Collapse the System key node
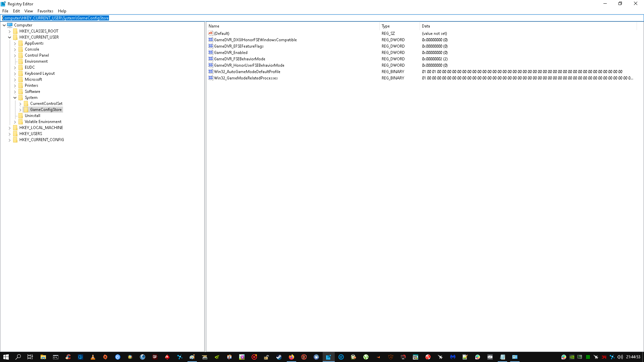Viewport: 644px width, 362px height. point(15,98)
